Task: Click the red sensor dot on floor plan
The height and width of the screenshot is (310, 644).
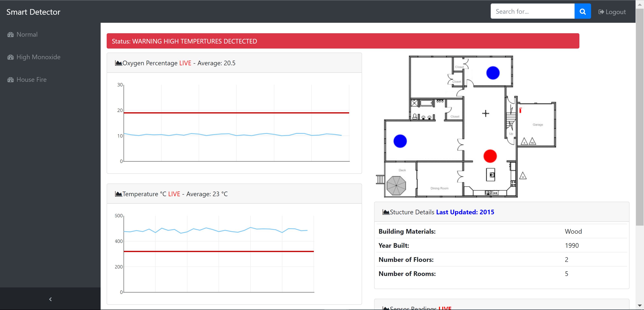Action: [490, 156]
